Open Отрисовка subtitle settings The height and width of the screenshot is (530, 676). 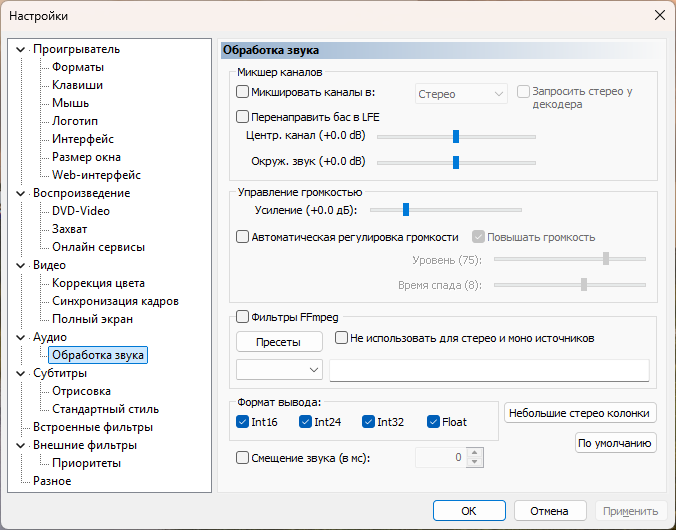(81, 391)
